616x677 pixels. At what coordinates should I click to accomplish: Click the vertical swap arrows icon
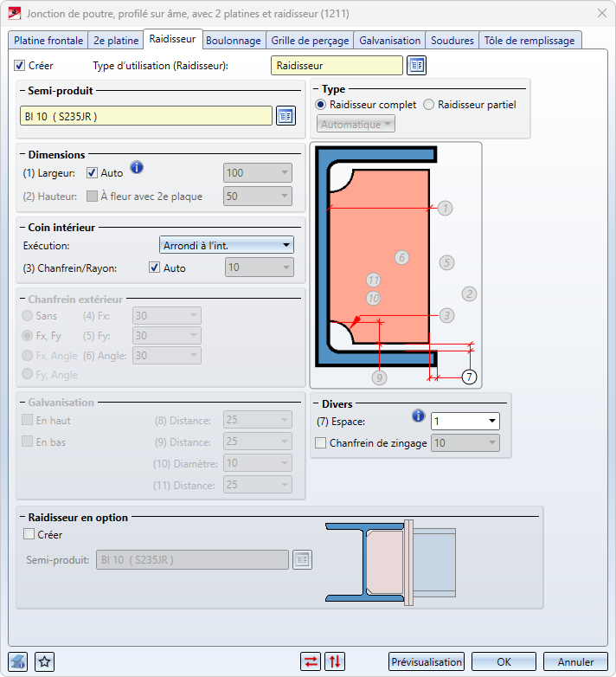pos(335,662)
